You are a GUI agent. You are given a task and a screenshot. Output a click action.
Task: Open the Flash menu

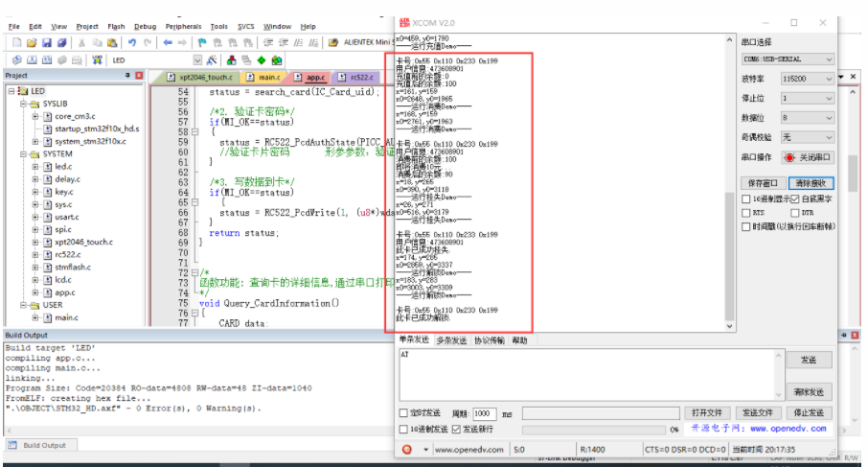tap(116, 26)
